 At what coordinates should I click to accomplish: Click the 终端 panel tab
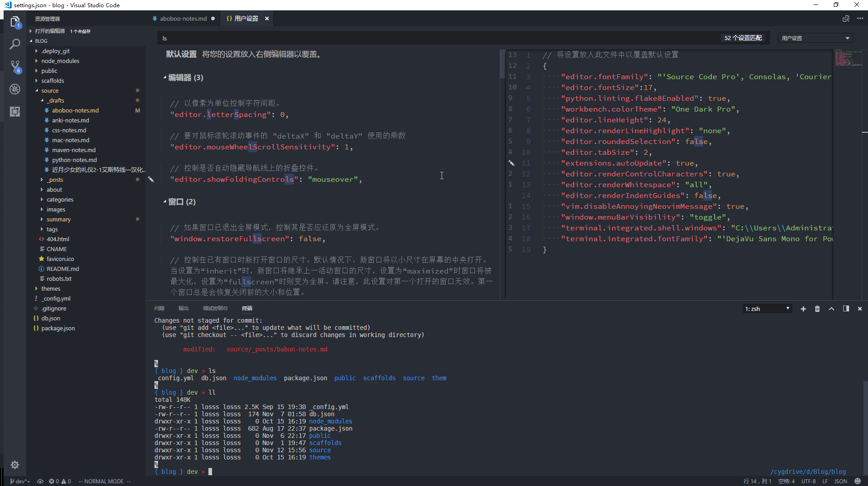(247, 308)
